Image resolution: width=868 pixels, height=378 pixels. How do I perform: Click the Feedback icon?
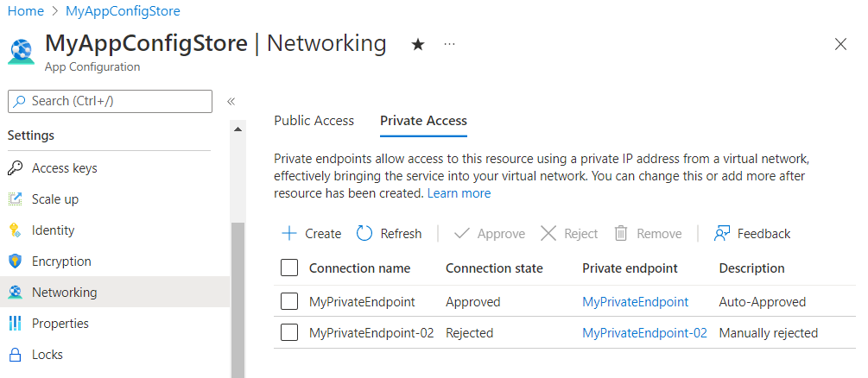(722, 234)
